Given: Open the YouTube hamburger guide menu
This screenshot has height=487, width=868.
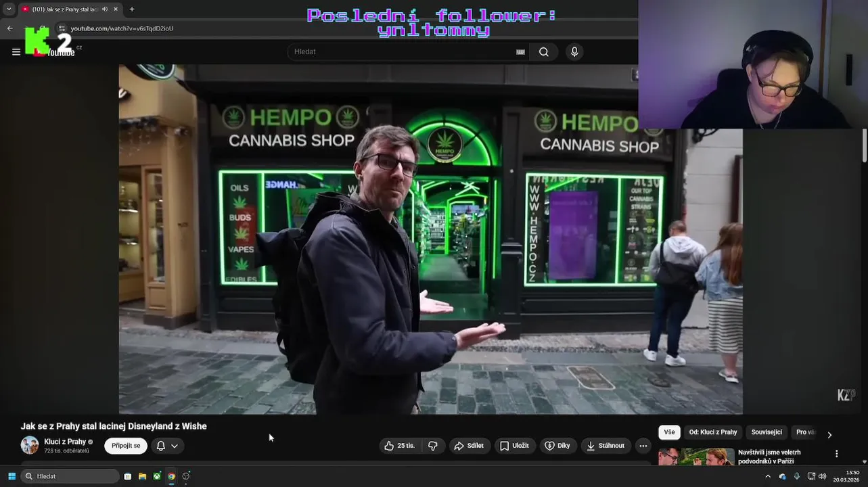Looking at the screenshot, I should [x=16, y=52].
